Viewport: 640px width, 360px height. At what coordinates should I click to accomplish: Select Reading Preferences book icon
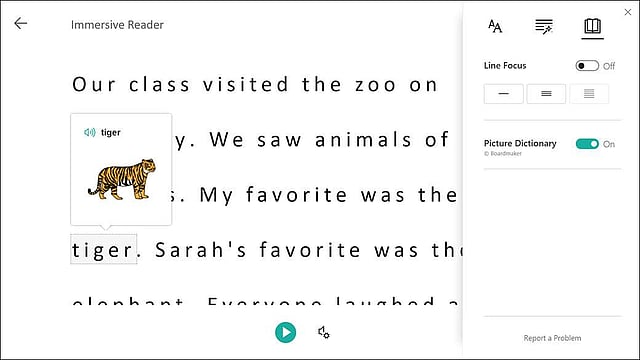tap(592, 27)
